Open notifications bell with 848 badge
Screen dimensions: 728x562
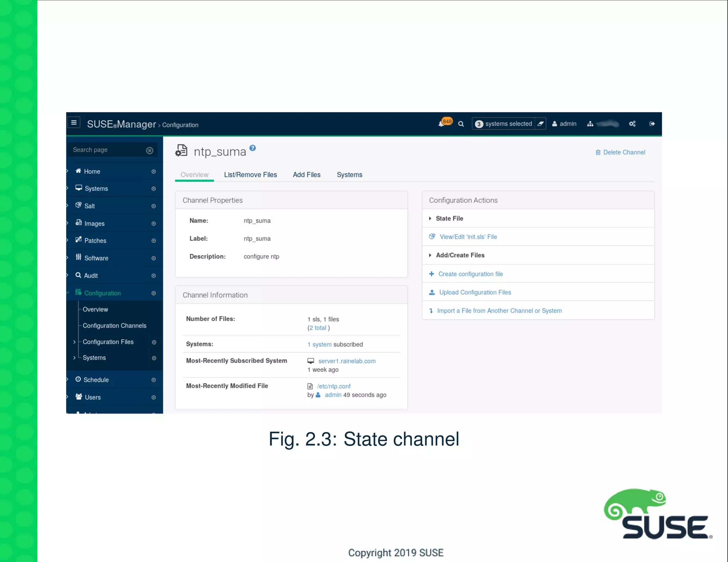tap(442, 124)
